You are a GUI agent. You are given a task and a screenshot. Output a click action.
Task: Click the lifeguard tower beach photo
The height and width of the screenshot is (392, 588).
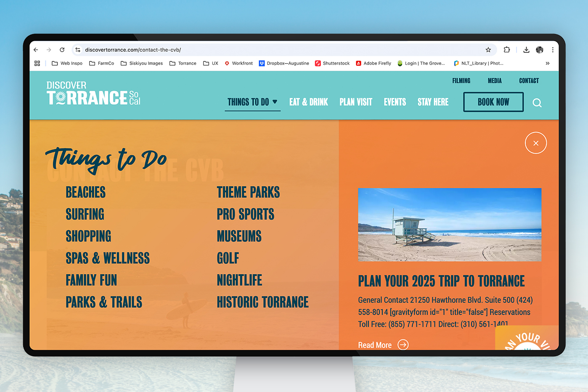coord(449,225)
